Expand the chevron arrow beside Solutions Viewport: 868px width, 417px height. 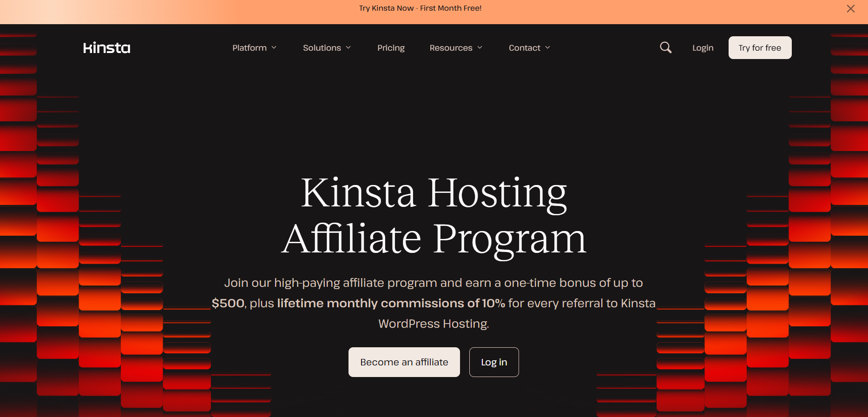tap(349, 48)
